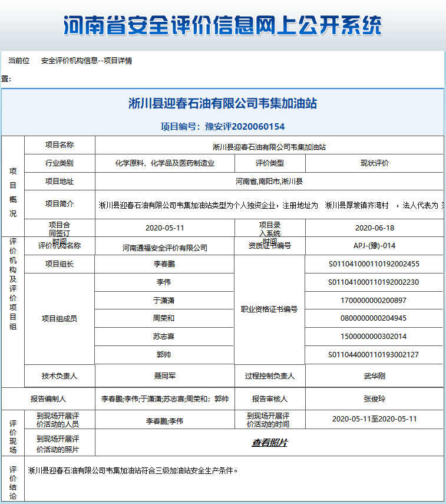Click the 过程控制负责人 label cell
Screen dimensions: 446x504
click(270, 375)
